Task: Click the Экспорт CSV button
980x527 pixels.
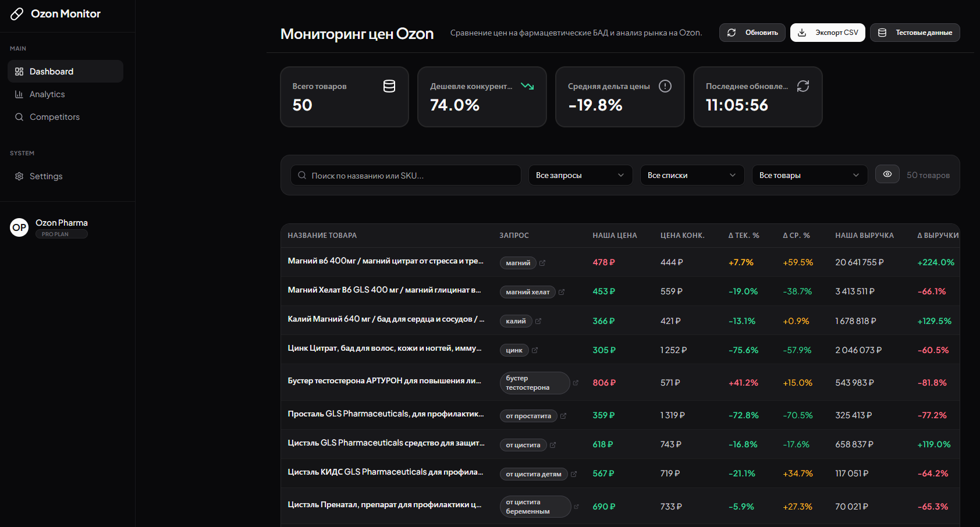Action: 828,33
